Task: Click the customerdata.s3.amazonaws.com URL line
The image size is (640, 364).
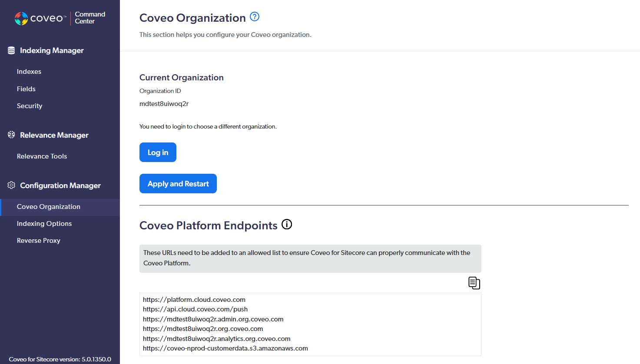Action: click(x=225, y=348)
